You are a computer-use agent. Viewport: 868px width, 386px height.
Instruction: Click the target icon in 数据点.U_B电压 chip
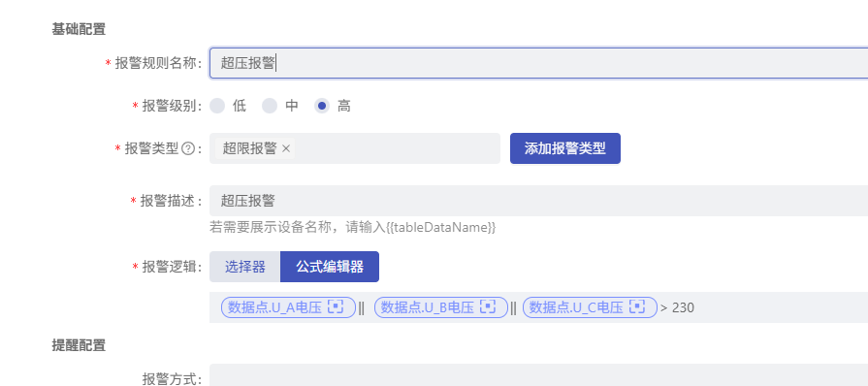click(x=487, y=307)
